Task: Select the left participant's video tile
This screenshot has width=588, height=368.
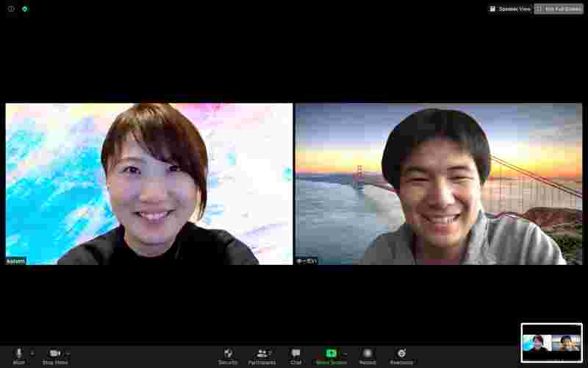Action: pos(149,184)
